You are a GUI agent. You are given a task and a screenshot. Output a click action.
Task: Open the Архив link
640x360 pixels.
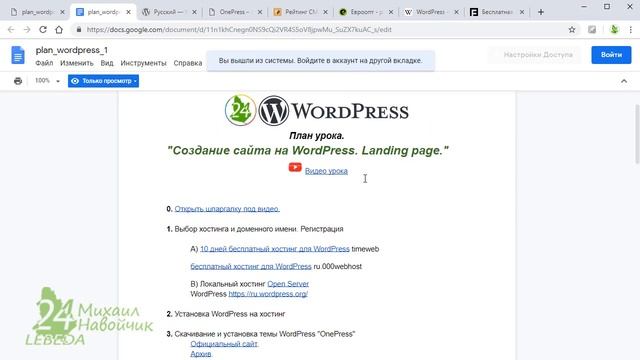(201, 354)
